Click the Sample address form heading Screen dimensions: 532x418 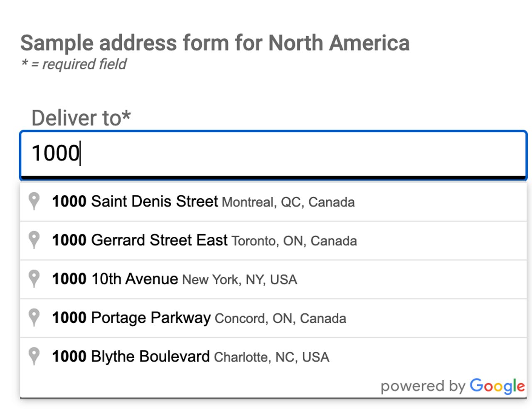coord(215,43)
